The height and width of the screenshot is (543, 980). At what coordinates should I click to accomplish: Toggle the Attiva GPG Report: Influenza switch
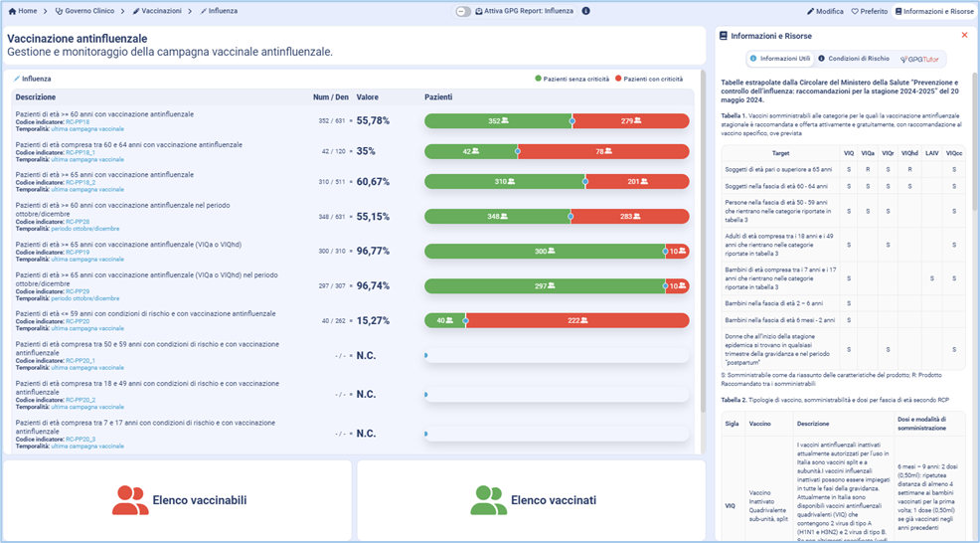(x=463, y=11)
